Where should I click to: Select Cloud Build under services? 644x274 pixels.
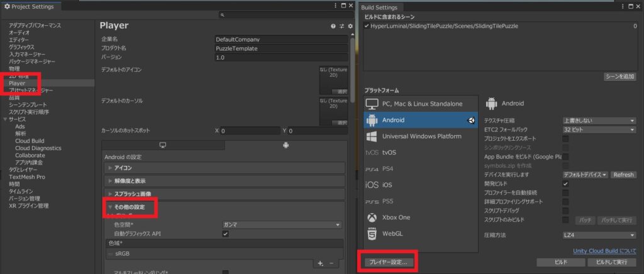click(30, 141)
